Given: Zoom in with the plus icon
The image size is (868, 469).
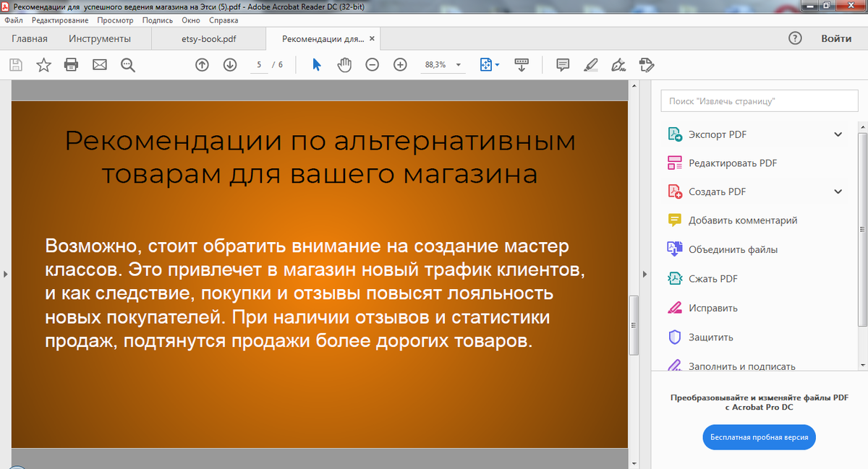Looking at the screenshot, I should click(x=400, y=65).
